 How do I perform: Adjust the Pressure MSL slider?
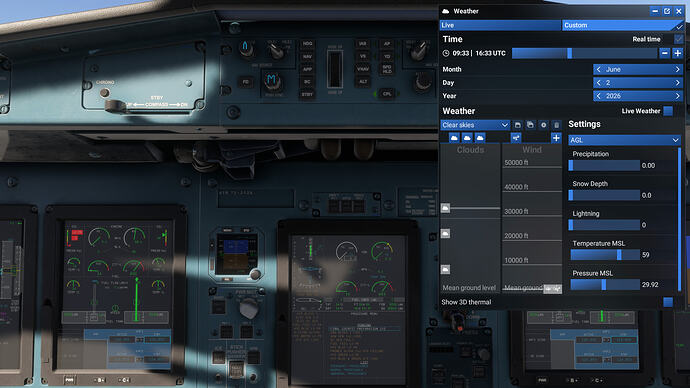604,285
